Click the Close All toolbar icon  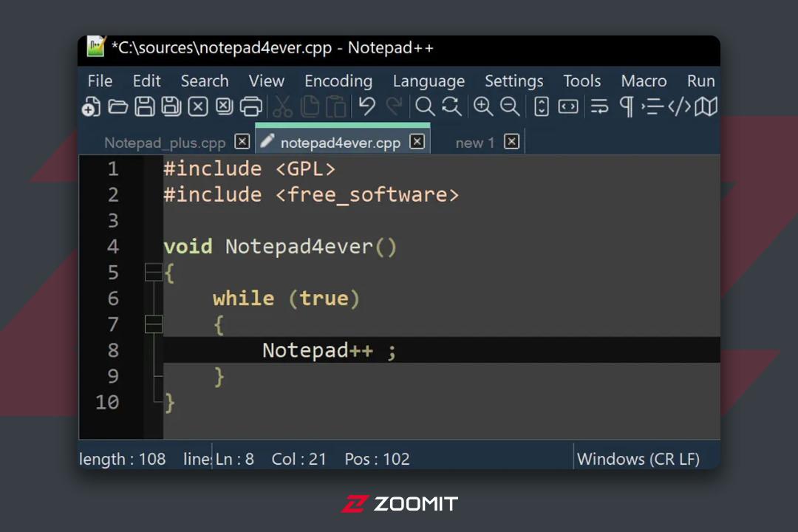(225, 107)
